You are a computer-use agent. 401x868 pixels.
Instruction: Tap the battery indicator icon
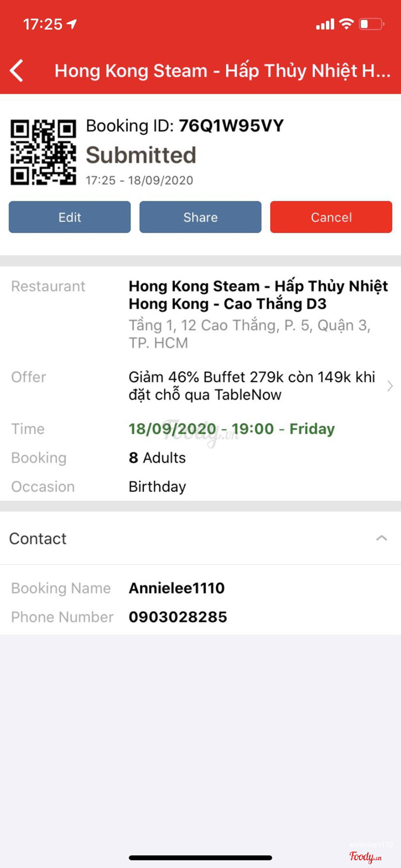pyautogui.click(x=371, y=24)
